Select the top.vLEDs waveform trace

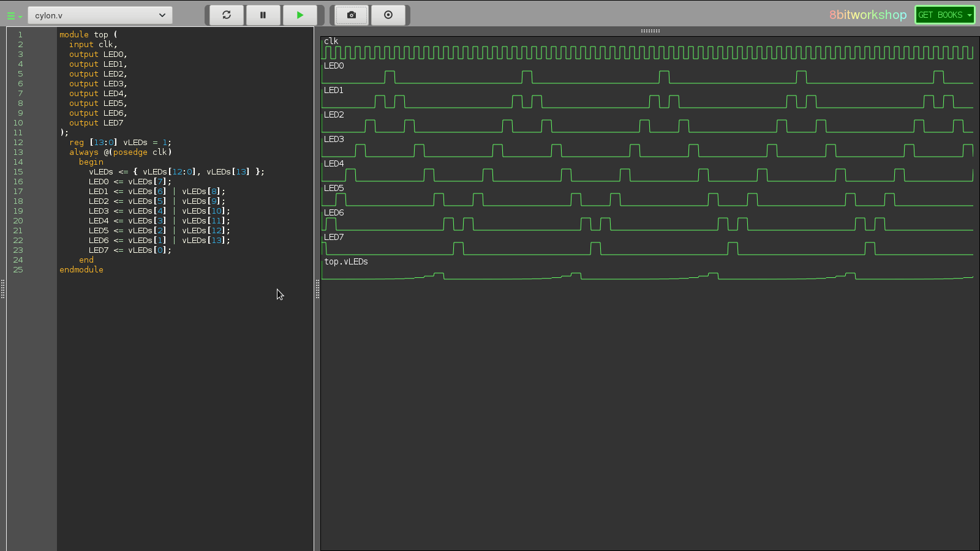point(346,261)
